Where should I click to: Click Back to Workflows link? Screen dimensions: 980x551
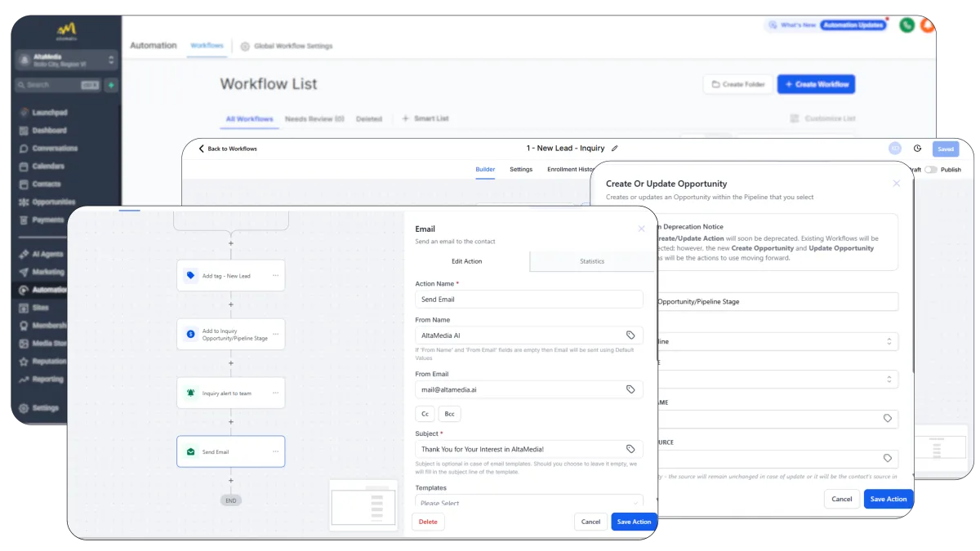(x=228, y=149)
